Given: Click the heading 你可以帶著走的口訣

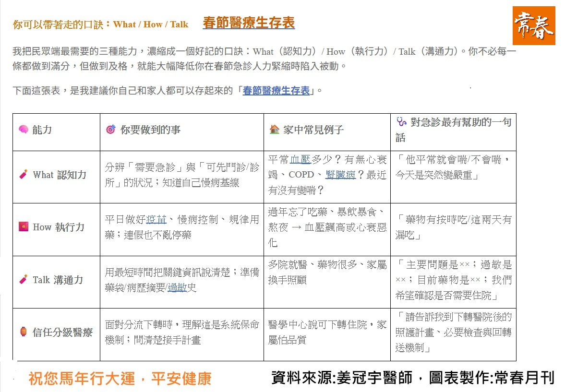Looking at the screenshot, I should tap(101, 24).
